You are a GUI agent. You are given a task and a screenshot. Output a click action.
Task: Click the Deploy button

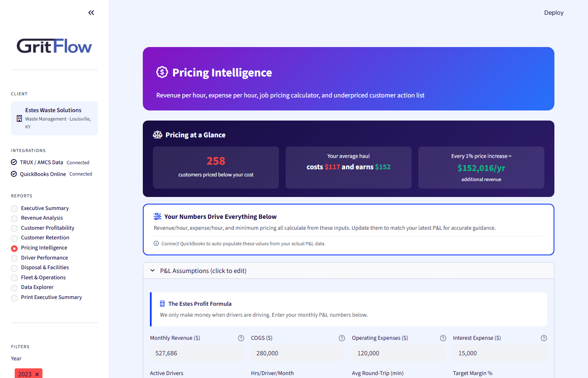click(554, 13)
